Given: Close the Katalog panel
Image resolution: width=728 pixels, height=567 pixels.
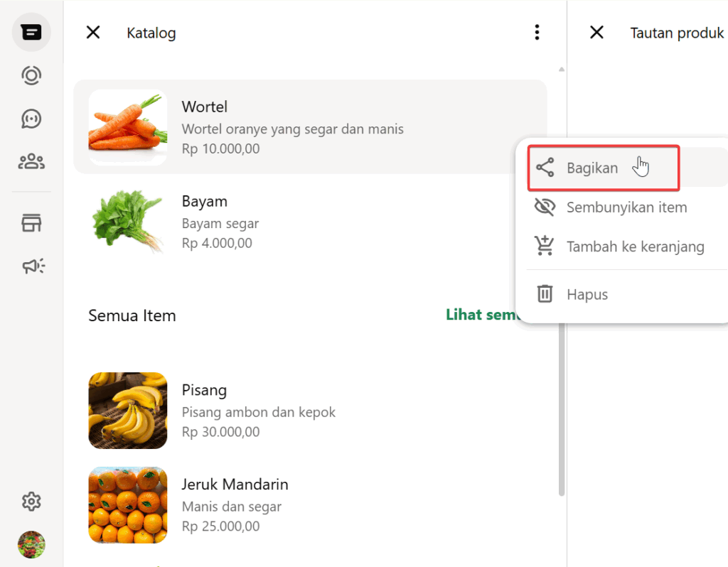Looking at the screenshot, I should tap(93, 33).
